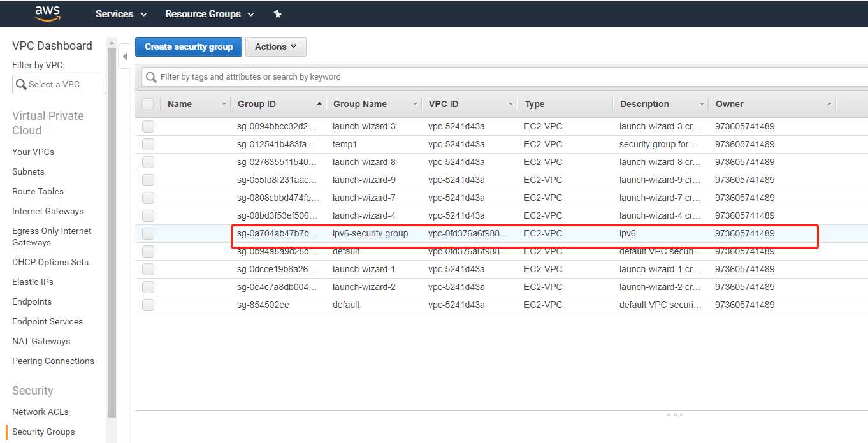
Task: Check the launch-wizard-4 row checkbox
Action: point(148,215)
